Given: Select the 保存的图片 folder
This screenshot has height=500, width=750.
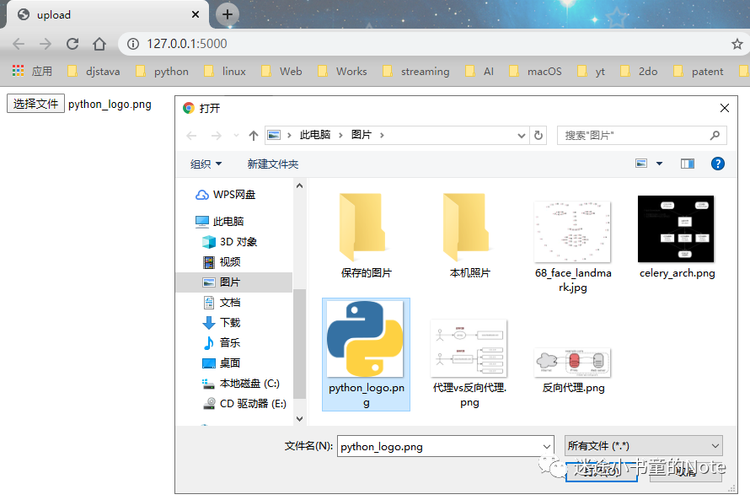Looking at the screenshot, I should pos(365,235).
